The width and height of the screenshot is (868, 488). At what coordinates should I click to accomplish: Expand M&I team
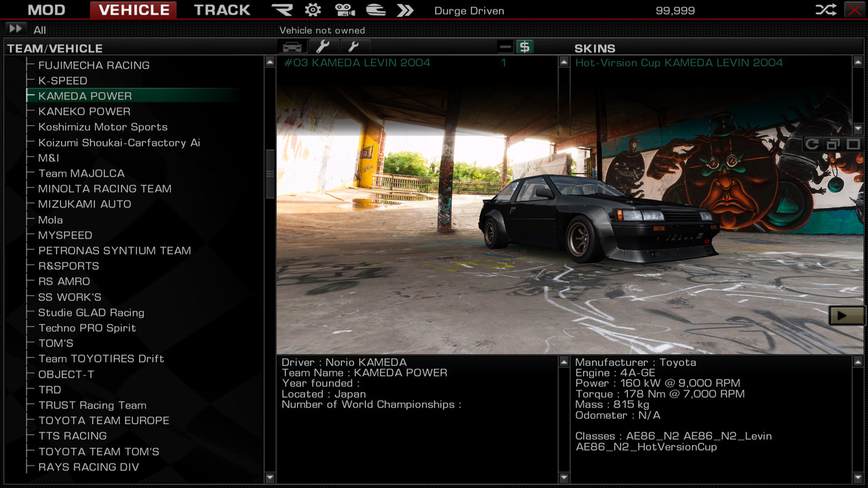click(x=49, y=158)
